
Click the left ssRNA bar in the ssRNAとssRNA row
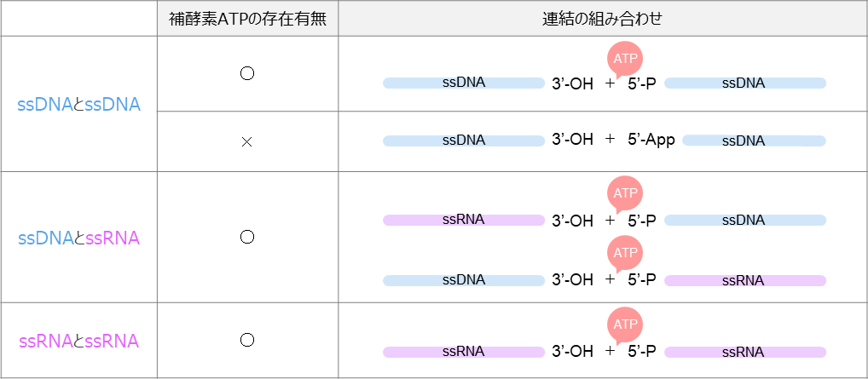click(464, 352)
